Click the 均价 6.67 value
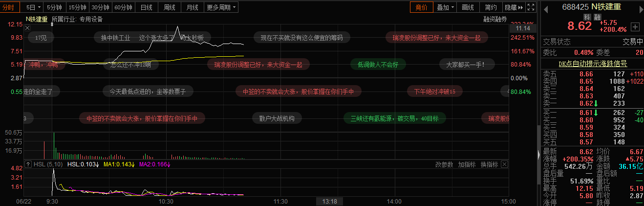This screenshot has height=206, width=644. coord(636,152)
